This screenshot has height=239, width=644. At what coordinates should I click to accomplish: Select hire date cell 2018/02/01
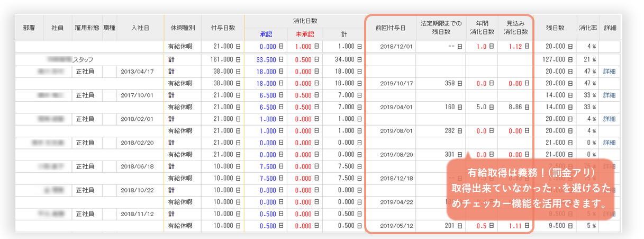click(137, 119)
